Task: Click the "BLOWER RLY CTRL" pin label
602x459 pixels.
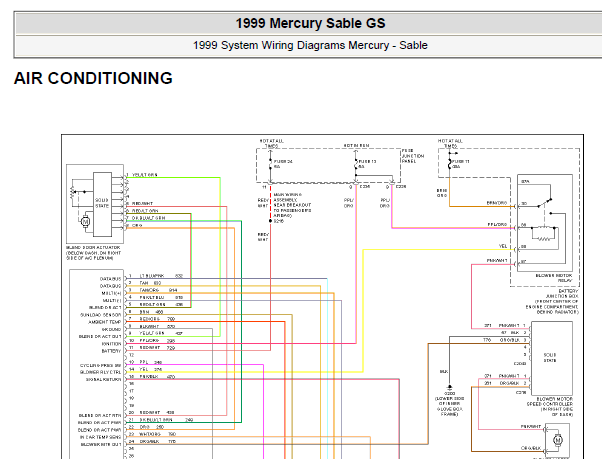Action: [100, 372]
